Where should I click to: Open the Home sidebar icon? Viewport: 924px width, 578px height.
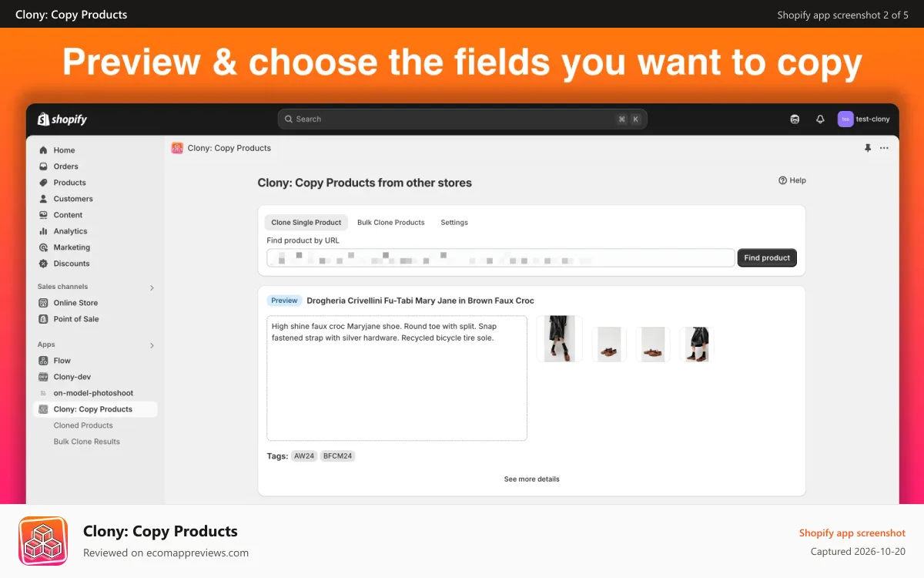point(44,150)
